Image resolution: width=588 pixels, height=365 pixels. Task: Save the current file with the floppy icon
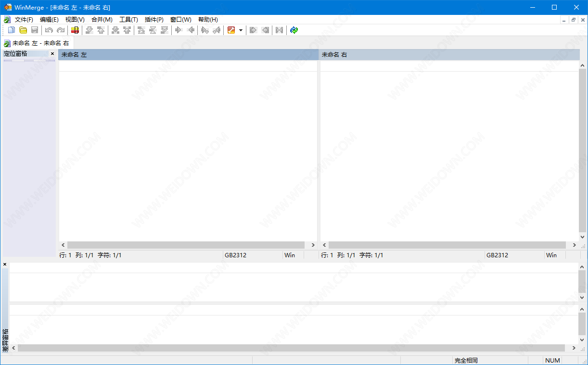[x=35, y=30]
